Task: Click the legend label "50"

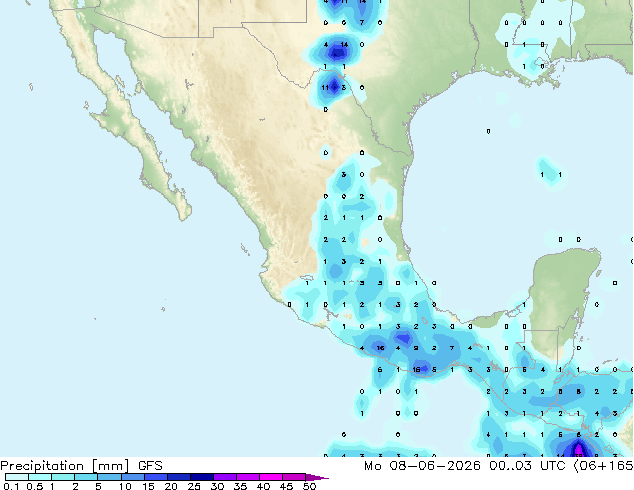Action: click(x=309, y=486)
